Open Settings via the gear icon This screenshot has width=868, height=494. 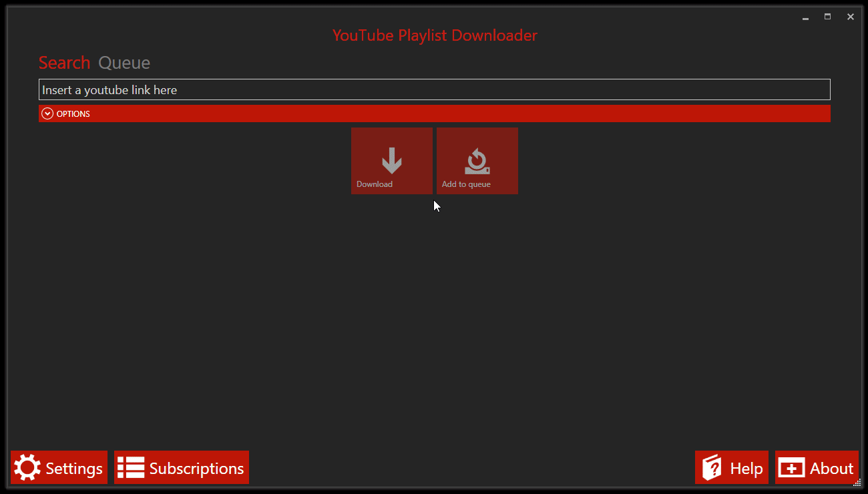25,467
